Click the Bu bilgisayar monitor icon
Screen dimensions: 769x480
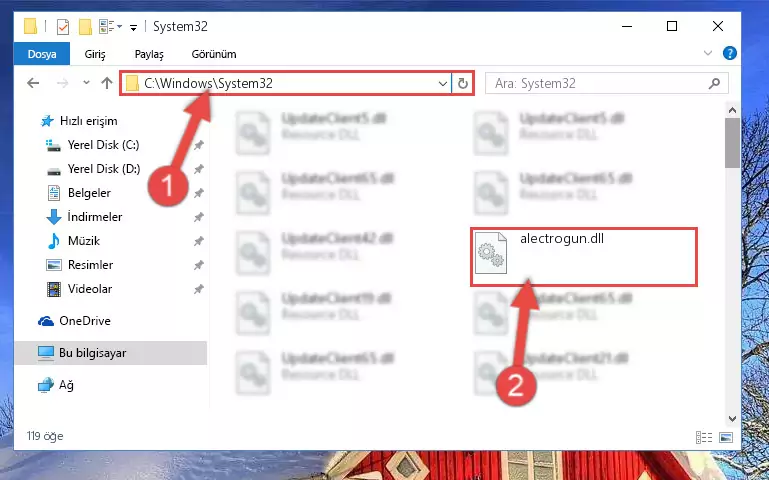pyautogui.click(x=46, y=353)
